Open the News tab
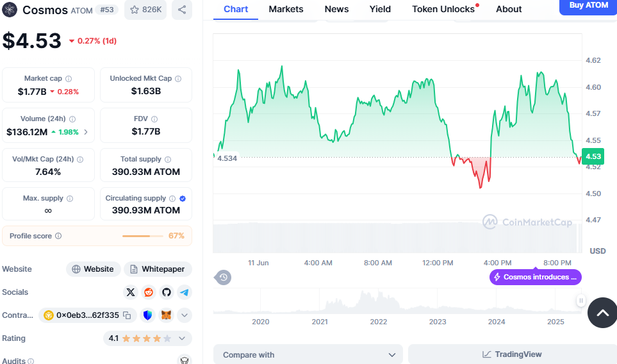Image resolution: width=617 pixels, height=364 pixels. [x=336, y=9]
